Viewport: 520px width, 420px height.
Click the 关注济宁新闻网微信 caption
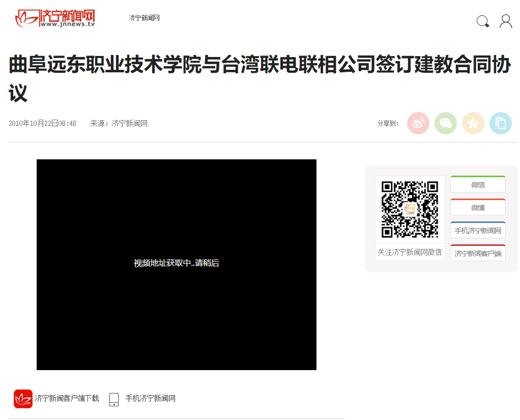pos(410,252)
